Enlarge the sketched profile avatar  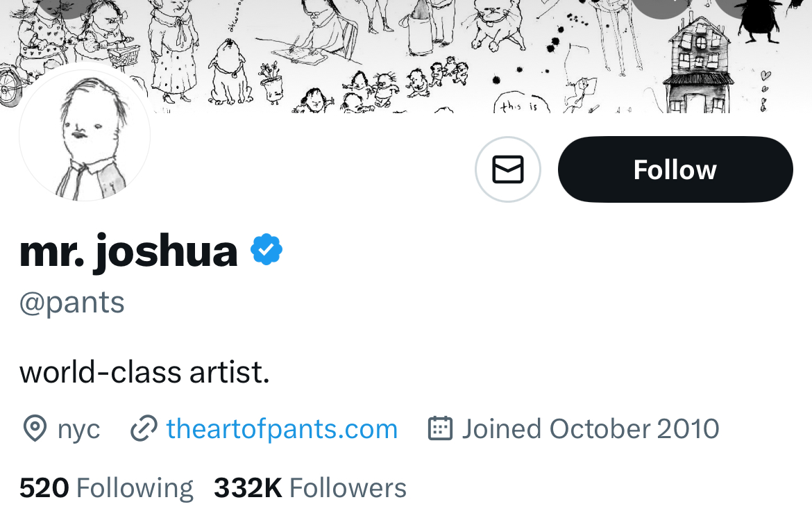tap(85, 136)
